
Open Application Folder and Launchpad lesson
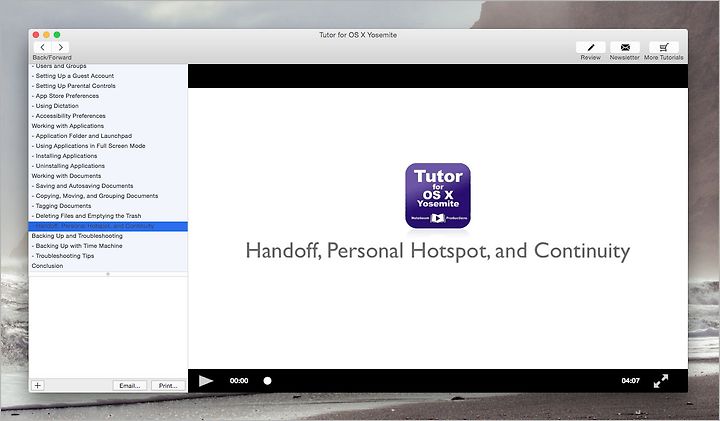(108, 136)
